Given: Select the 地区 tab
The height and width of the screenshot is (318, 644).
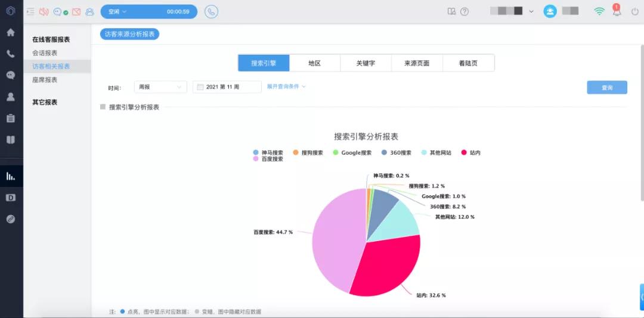Looking at the screenshot, I should pyautogui.click(x=315, y=63).
